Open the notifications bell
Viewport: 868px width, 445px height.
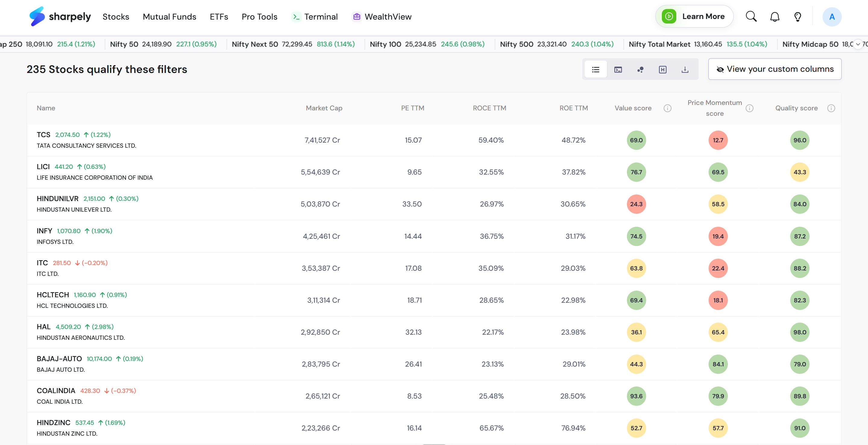pyautogui.click(x=775, y=17)
